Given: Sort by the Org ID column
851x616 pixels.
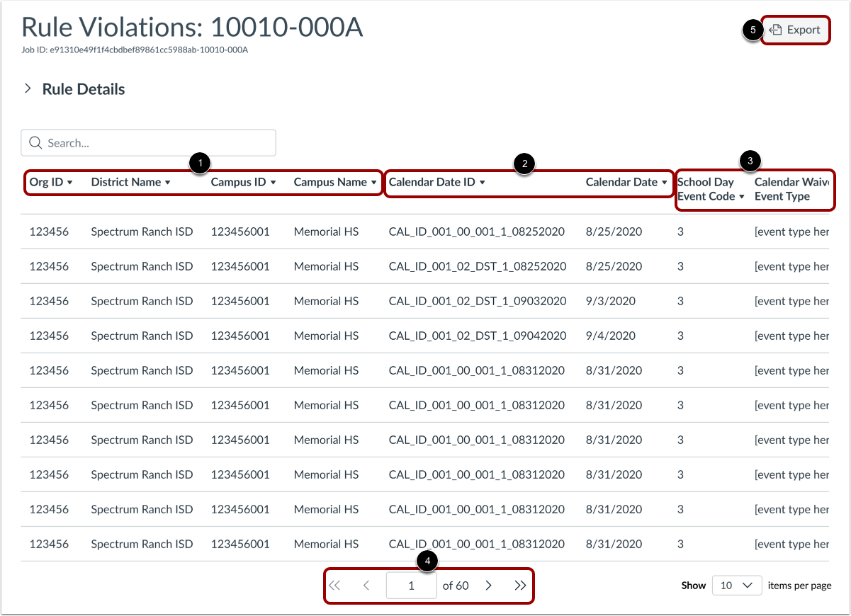Looking at the screenshot, I should click(x=51, y=182).
